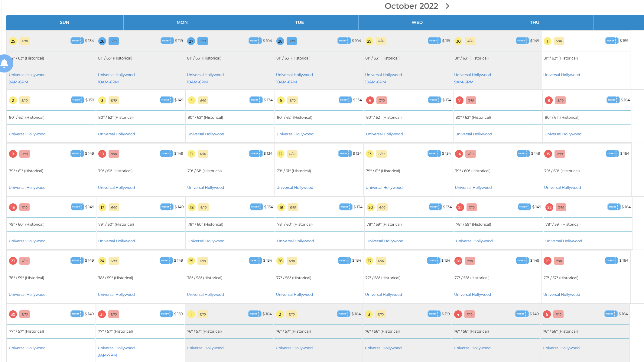Select blue date circle 26 in September
The width and height of the screenshot is (644, 362).
point(102,41)
